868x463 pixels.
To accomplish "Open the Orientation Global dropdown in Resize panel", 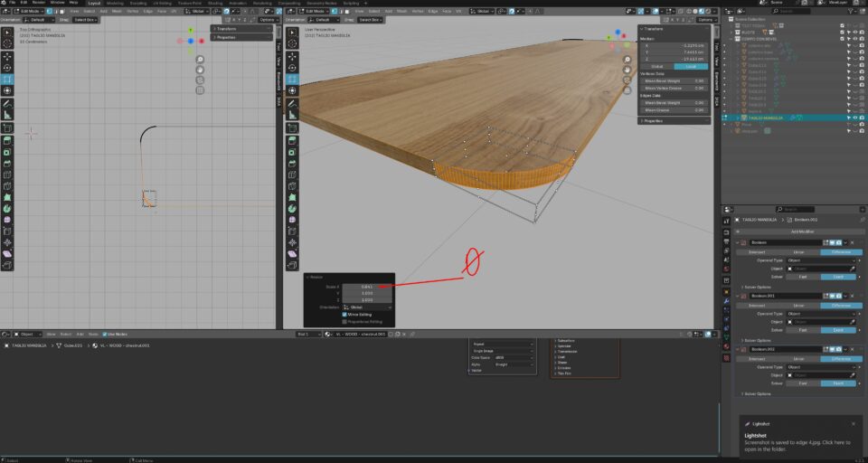I will tap(368, 307).
